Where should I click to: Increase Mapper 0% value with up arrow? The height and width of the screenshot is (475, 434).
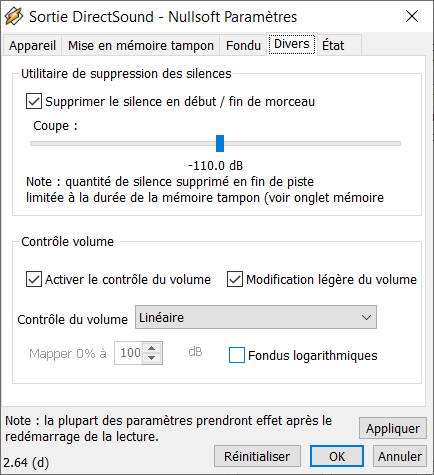[x=152, y=348]
